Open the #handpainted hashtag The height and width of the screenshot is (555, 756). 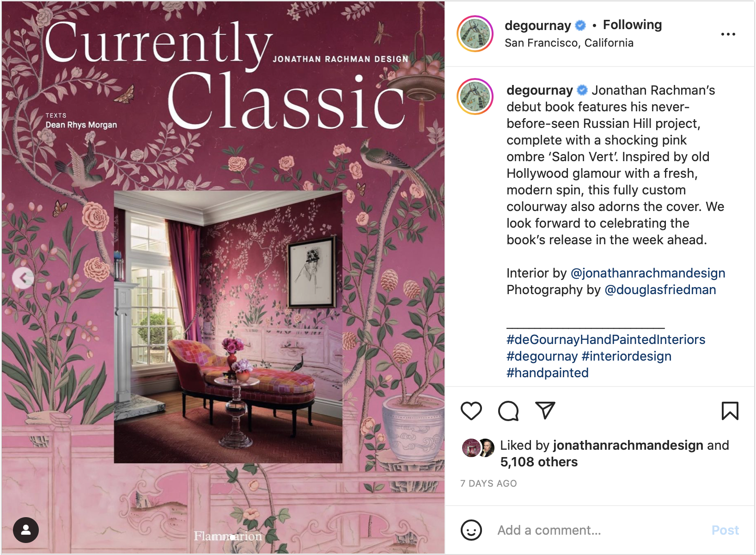click(548, 373)
